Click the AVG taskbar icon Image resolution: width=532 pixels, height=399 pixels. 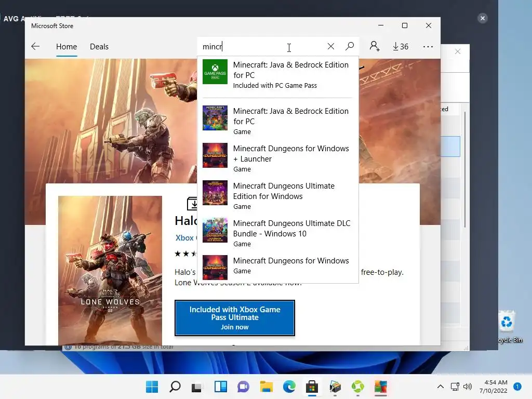pos(381,387)
